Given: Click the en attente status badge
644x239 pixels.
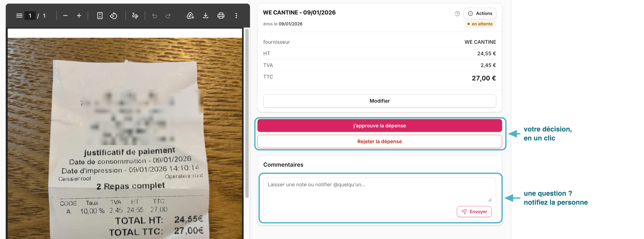Looking at the screenshot, I should click(x=480, y=24).
